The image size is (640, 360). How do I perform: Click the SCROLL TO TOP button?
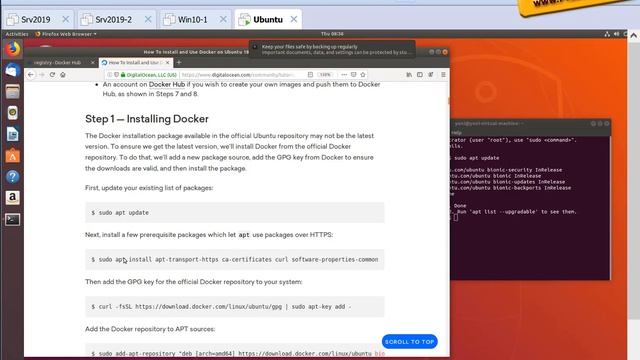point(409,342)
